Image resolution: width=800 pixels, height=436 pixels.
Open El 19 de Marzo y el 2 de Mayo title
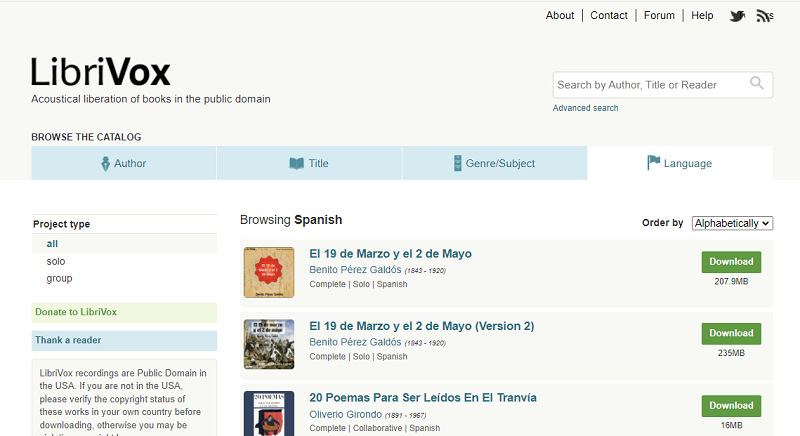click(x=390, y=254)
